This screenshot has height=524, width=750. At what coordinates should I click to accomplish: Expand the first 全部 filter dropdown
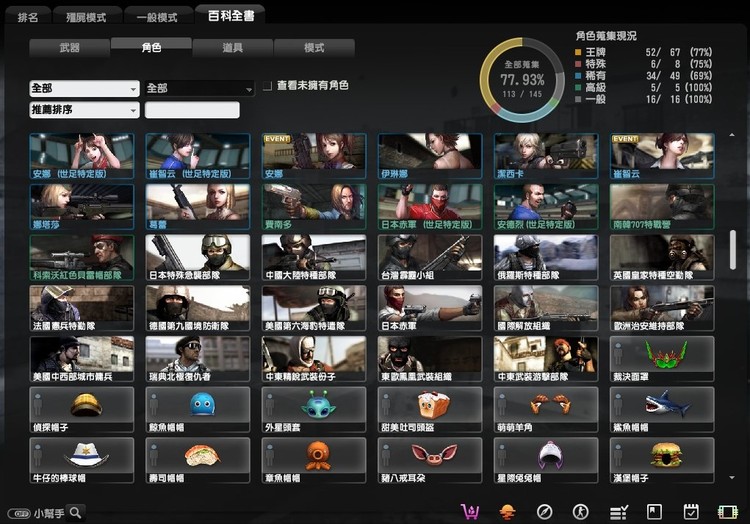(x=84, y=88)
